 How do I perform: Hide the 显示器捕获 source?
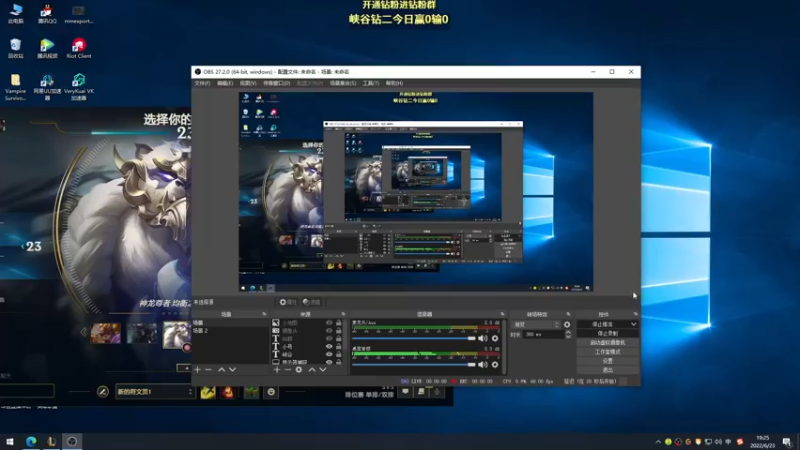tap(329, 362)
